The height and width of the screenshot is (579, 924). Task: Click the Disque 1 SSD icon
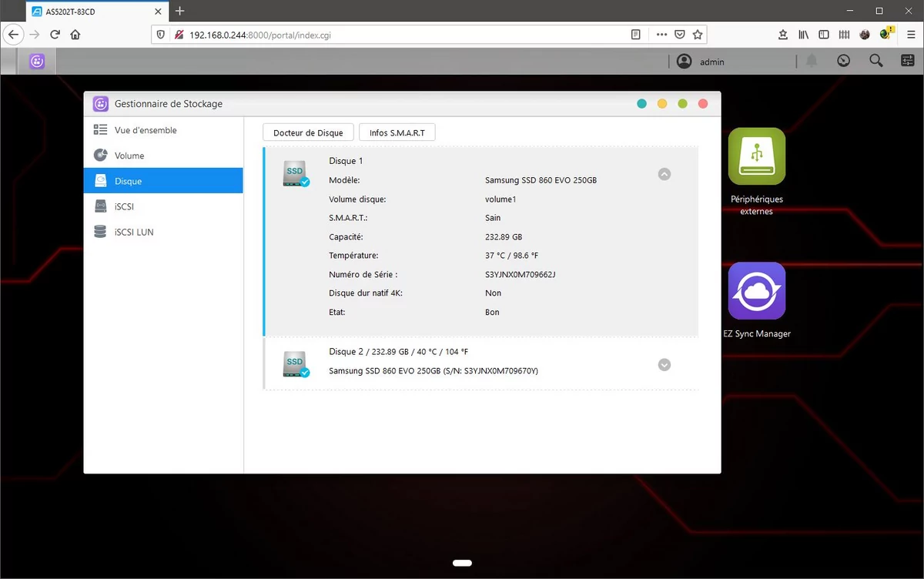point(295,174)
